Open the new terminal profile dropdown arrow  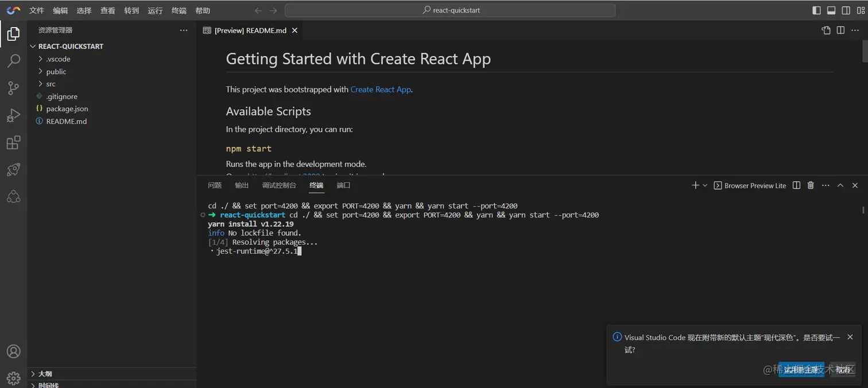pos(705,185)
